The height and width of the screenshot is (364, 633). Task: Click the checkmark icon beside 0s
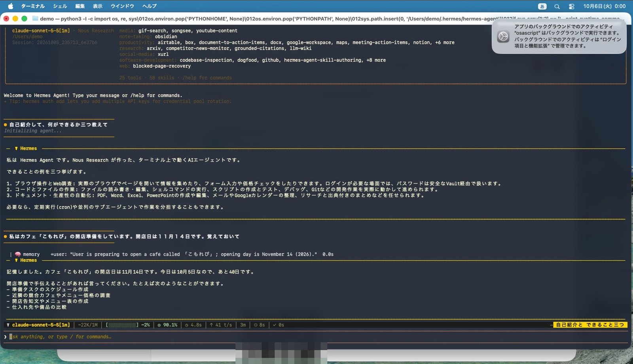[x=275, y=325]
